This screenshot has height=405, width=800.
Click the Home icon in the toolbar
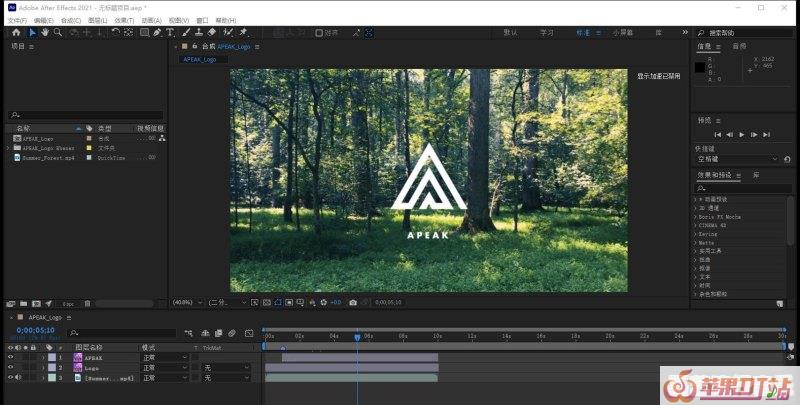pos(16,32)
